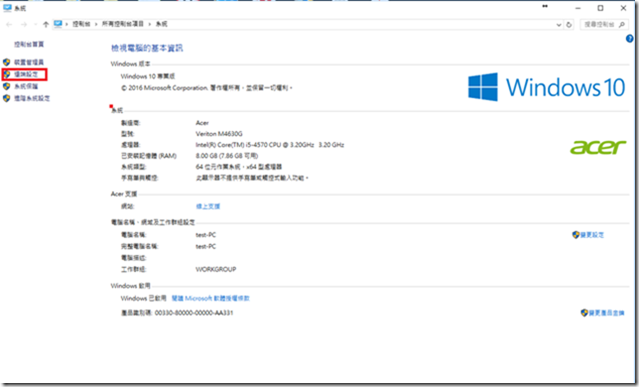Select the manufacturer value Acer

(x=202, y=123)
